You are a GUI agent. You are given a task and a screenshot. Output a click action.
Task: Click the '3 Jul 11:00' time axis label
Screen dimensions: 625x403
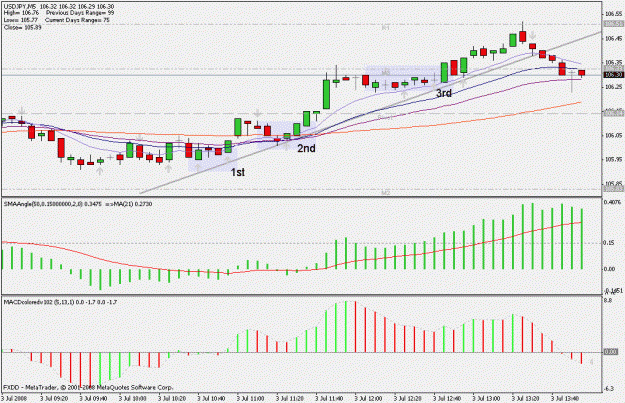[250, 398]
